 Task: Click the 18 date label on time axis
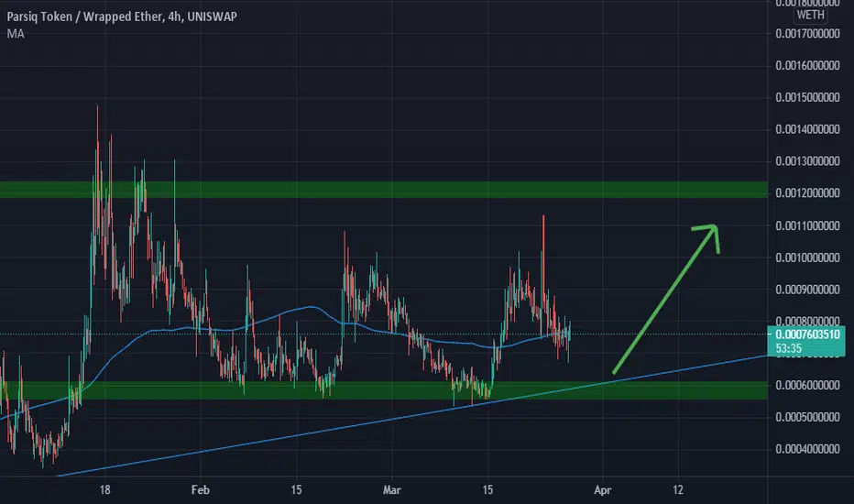click(x=104, y=490)
